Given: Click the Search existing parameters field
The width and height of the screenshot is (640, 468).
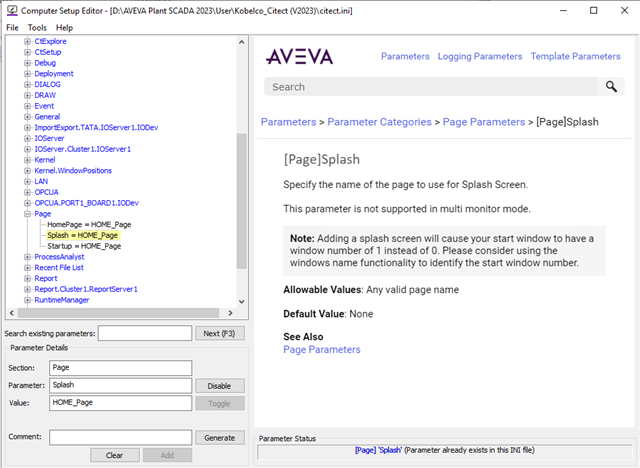Looking at the screenshot, I should click(x=145, y=333).
